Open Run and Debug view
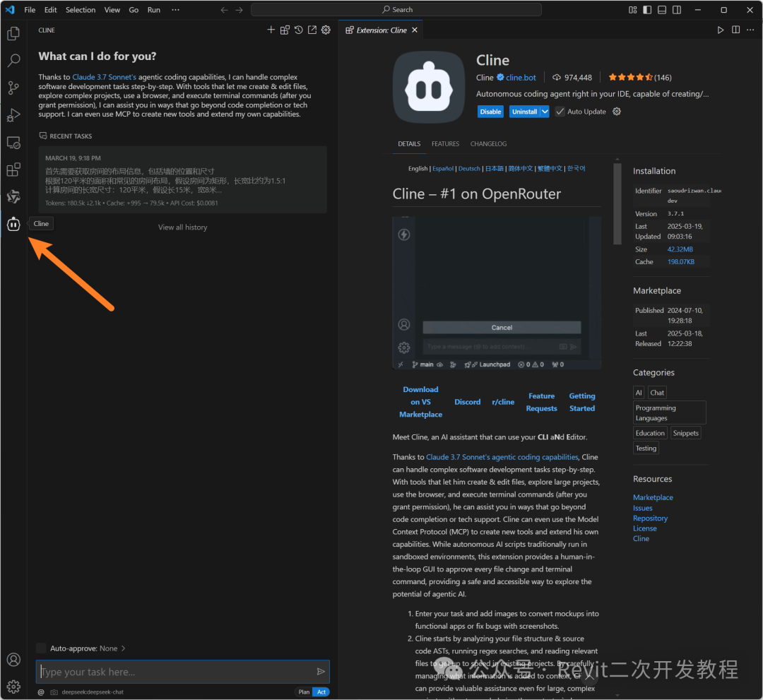 pos(13,115)
